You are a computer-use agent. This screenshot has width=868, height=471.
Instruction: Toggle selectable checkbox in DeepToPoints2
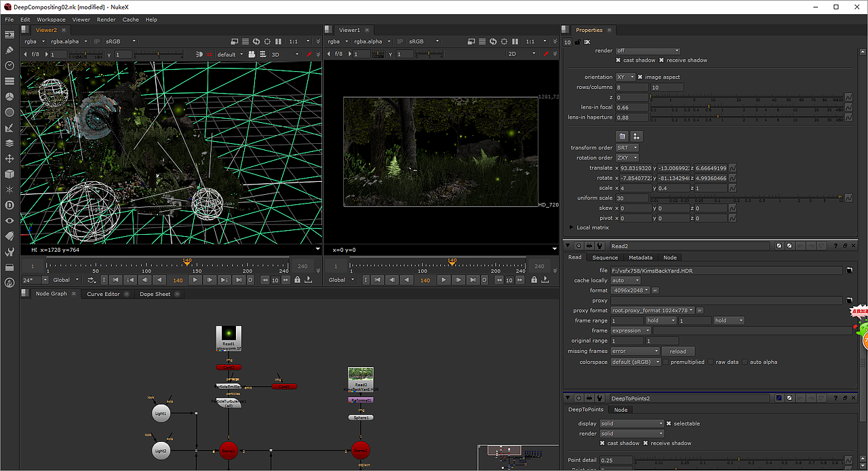[x=669, y=423]
